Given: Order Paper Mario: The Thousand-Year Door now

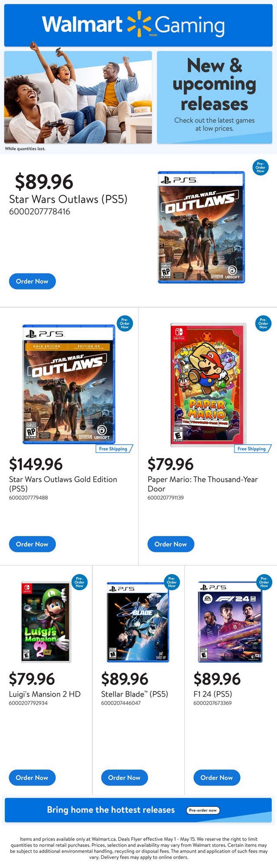Looking at the screenshot, I should [x=171, y=544].
